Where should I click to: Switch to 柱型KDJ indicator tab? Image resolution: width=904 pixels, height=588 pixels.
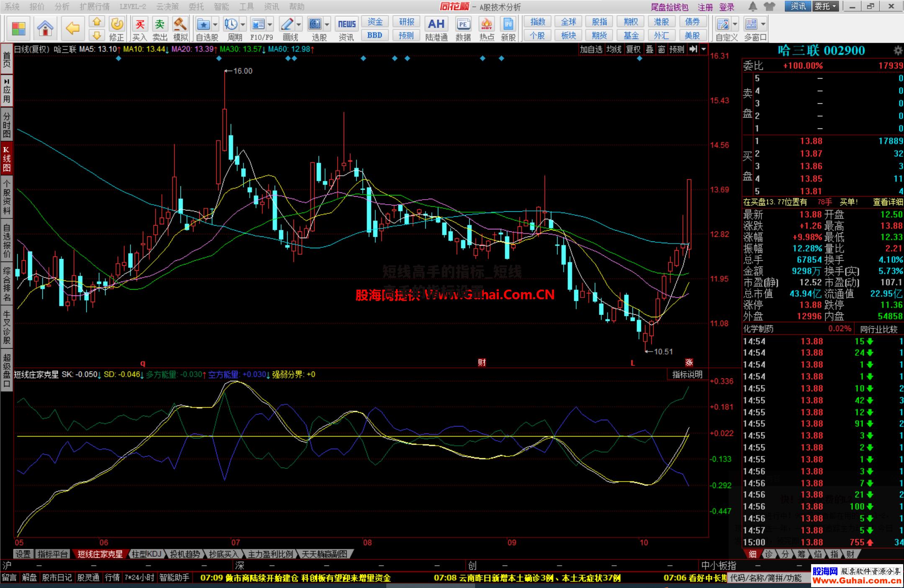click(146, 554)
